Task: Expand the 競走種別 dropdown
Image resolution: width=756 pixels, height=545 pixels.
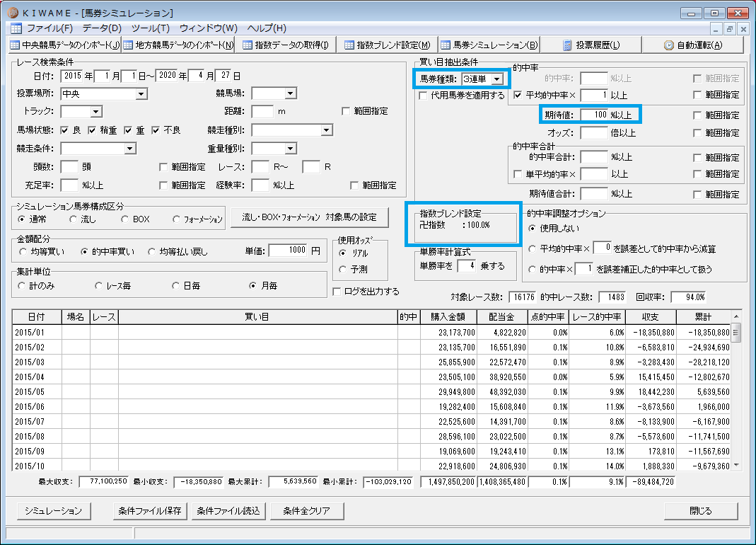Action: [327, 130]
